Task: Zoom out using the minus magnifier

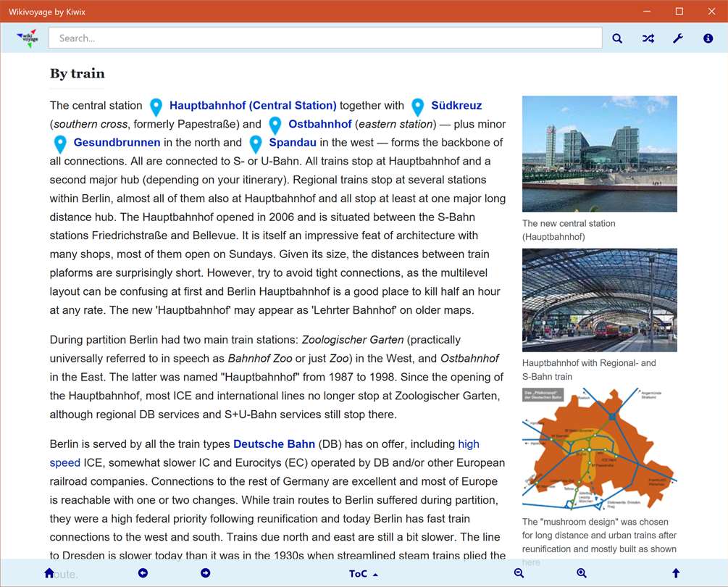Action: coord(519,573)
